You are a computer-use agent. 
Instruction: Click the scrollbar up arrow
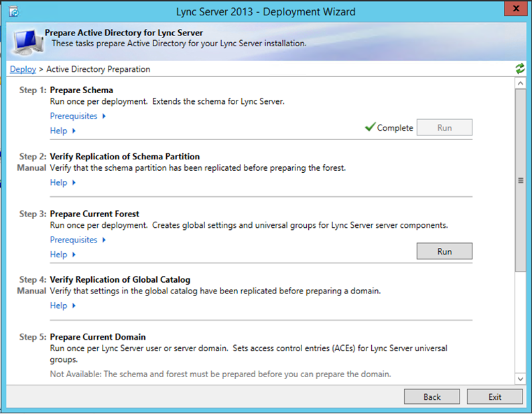520,83
